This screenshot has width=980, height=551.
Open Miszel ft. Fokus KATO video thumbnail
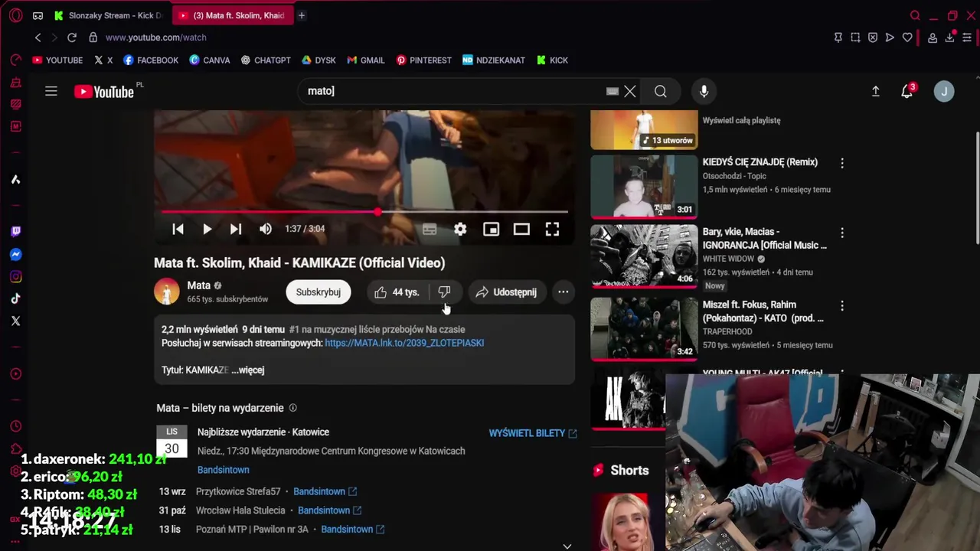click(644, 328)
